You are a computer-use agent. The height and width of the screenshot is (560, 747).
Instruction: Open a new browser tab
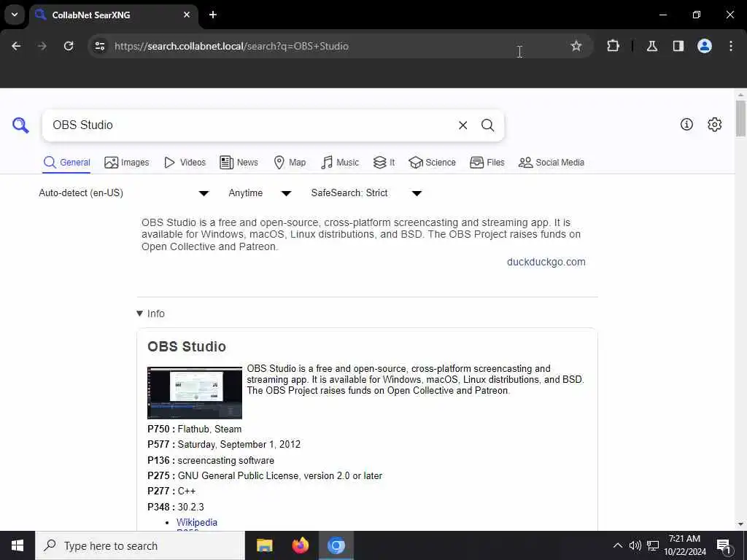pos(213,15)
